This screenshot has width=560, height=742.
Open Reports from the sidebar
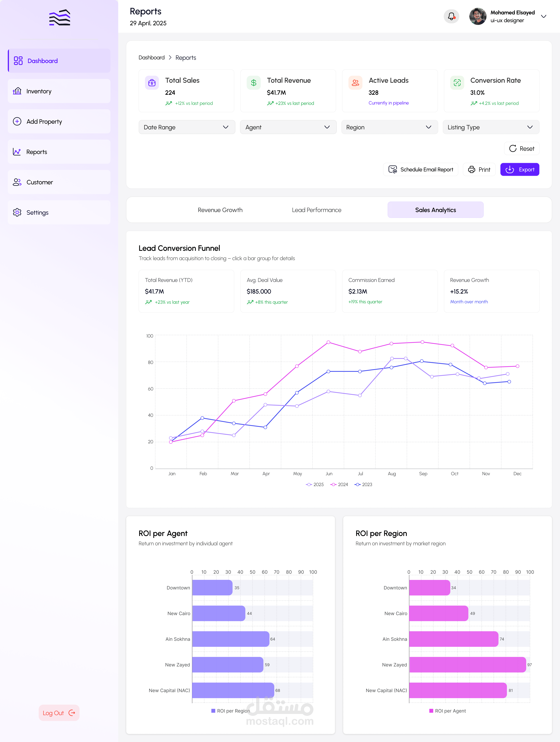59,152
